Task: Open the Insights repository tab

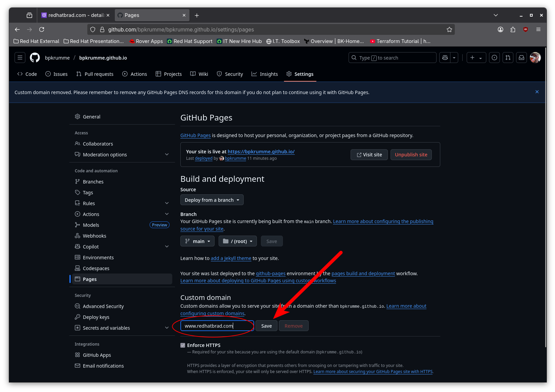Action: pos(265,74)
